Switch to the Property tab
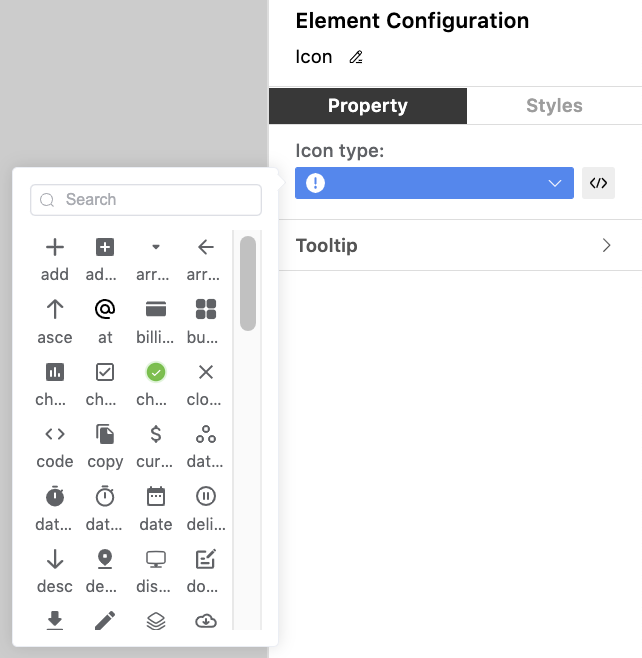Screen dimensions: 642x658 367,106
